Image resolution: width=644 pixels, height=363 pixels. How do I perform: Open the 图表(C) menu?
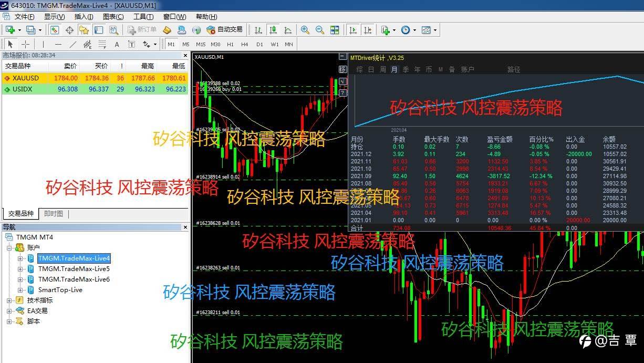click(113, 16)
